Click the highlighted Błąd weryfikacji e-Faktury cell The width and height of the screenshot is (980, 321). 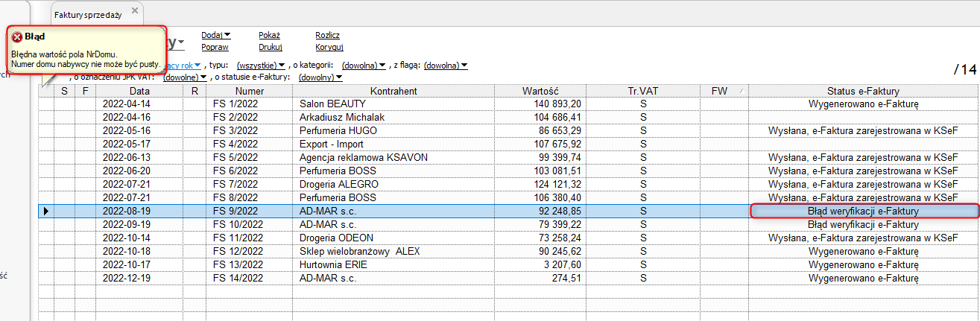862,212
